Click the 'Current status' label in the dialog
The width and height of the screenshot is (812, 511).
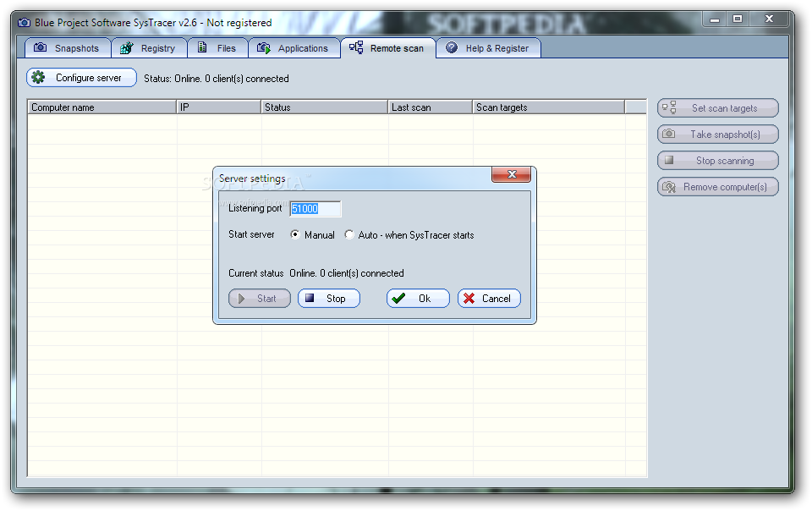pos(255,273)
